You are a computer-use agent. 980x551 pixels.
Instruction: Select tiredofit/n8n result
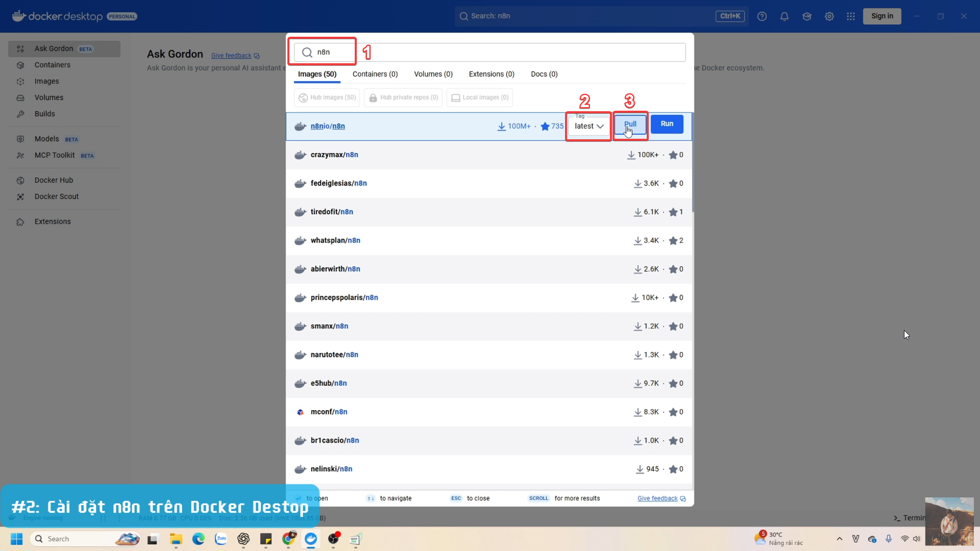coord(489,212)
